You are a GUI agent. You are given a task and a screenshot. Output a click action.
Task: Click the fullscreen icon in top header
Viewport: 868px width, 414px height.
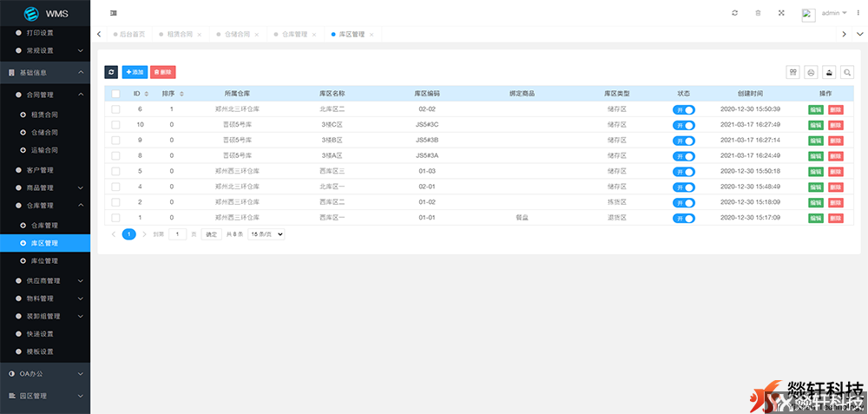(781, 13)
